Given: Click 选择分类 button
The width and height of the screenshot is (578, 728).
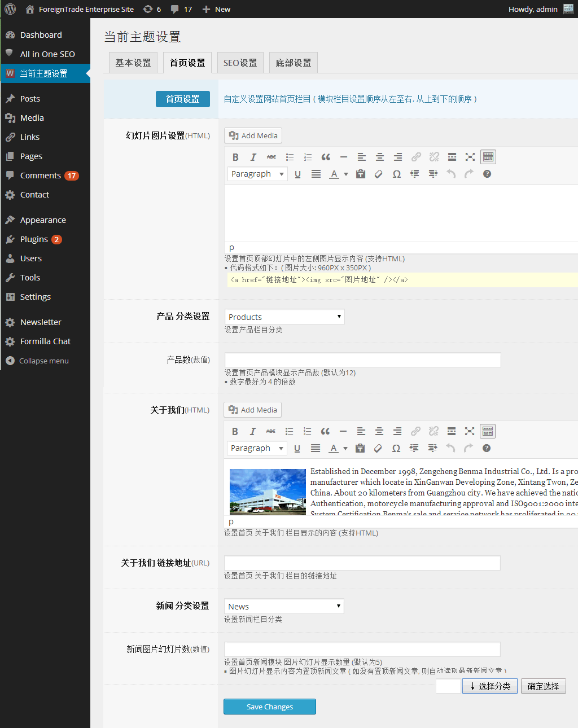Looking at the screenshot, I should point(490,686).
